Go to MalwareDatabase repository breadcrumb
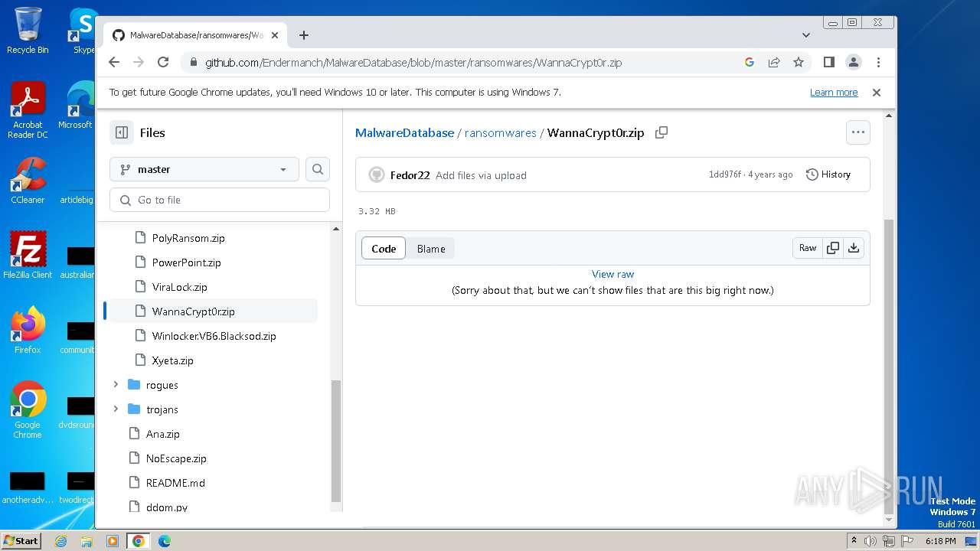This screenshot has height=551, width=980. click(x=404, y=132)
